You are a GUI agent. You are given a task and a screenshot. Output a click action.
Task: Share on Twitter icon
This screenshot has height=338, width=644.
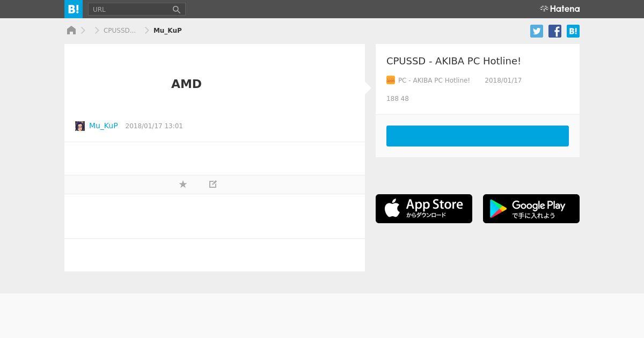[x=537, y=31]
